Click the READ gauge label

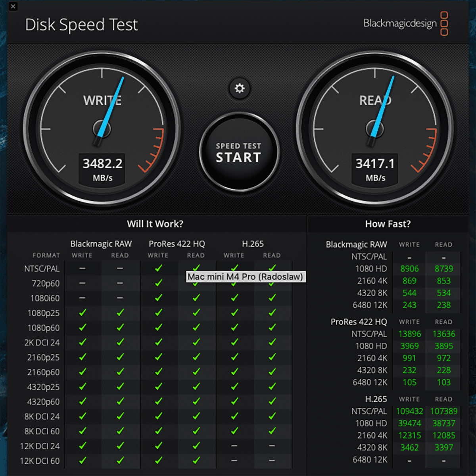point(375,100)
